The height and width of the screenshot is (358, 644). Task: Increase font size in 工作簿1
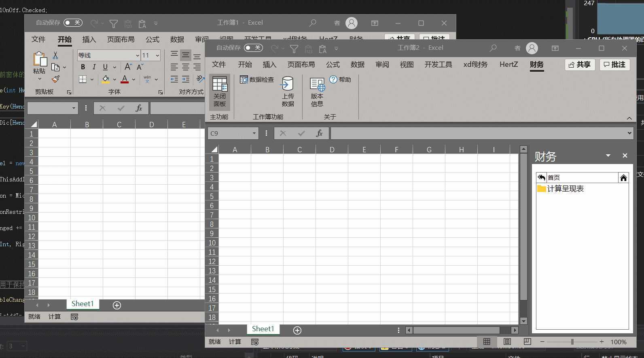tap(128, 67)
